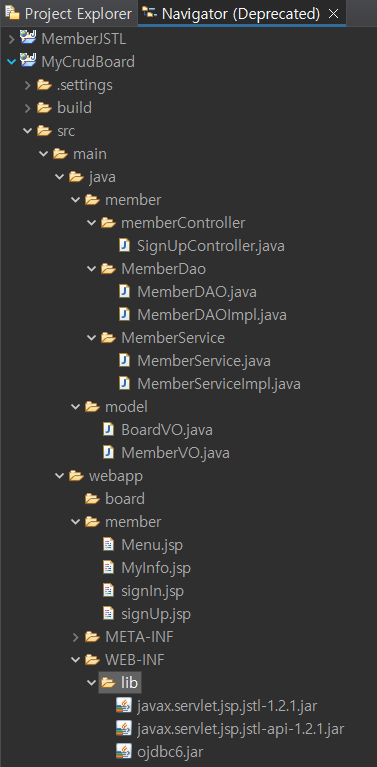Viewport: 377px width, 767px height.
Task: Close the Navigator (Deprecated) tab
Action: click(x=333, y=14)
